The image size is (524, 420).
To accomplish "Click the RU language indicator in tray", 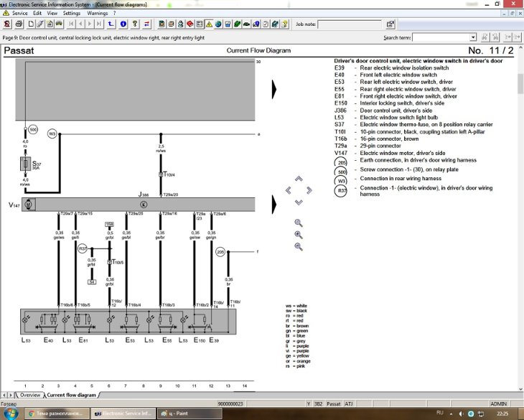I will [x=440, y=413].
